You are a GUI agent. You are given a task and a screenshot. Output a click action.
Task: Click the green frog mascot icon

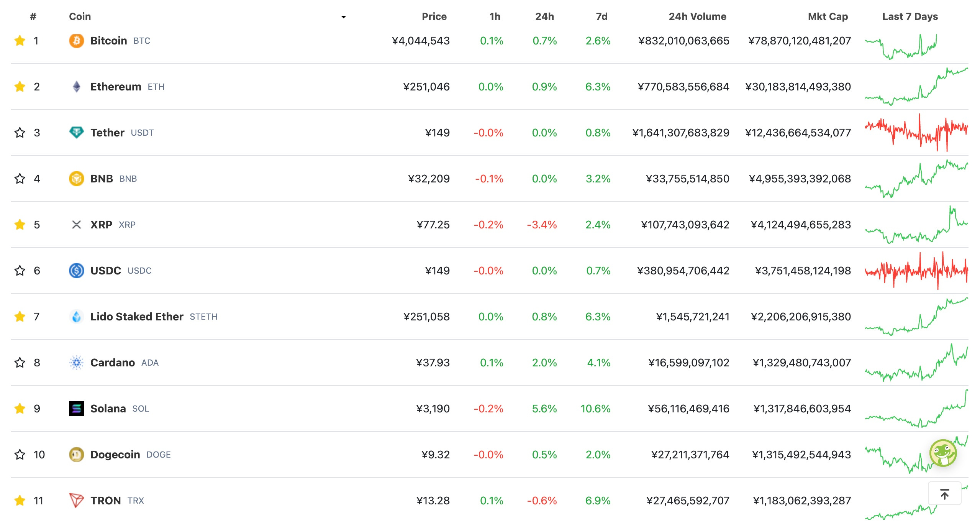pos(943,453)
